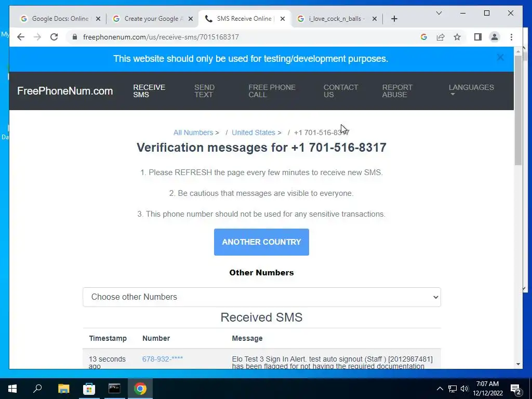Open the Chrome profile avatar

pyautogui.click(x=495, y=37)
